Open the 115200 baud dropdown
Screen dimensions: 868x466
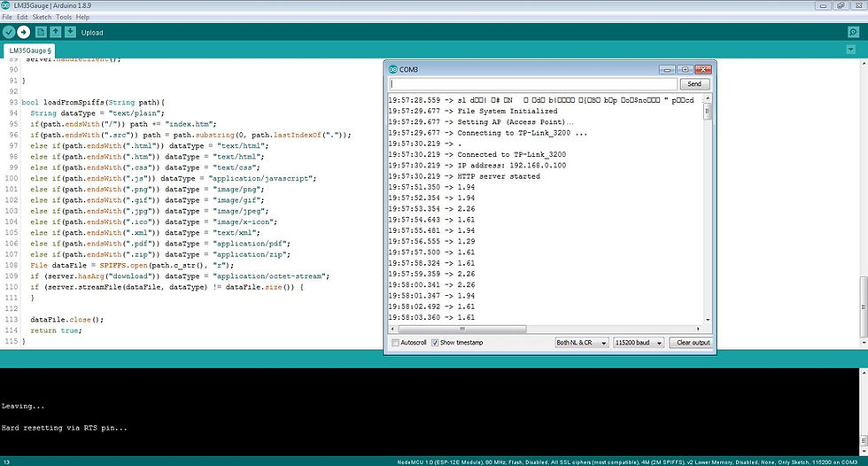click(x=639, y=343)
